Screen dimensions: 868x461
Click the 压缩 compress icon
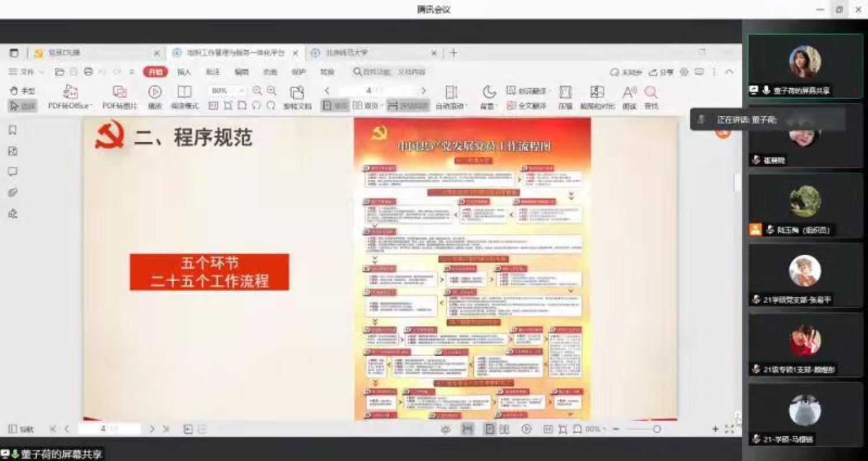(x=565, y=92)
